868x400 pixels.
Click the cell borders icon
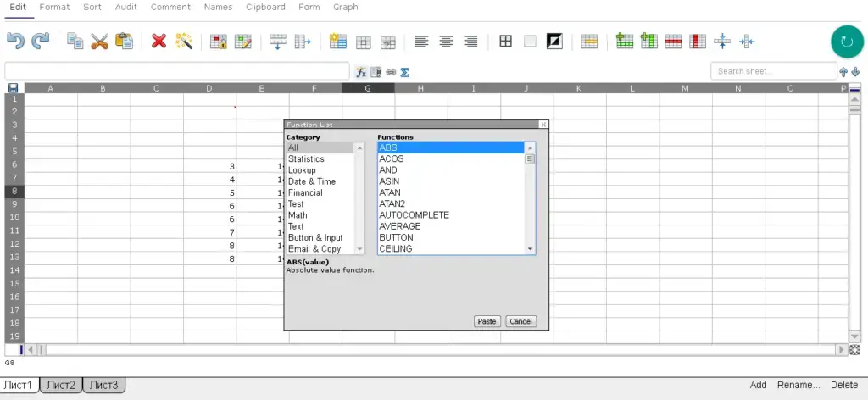pos(505,41)
